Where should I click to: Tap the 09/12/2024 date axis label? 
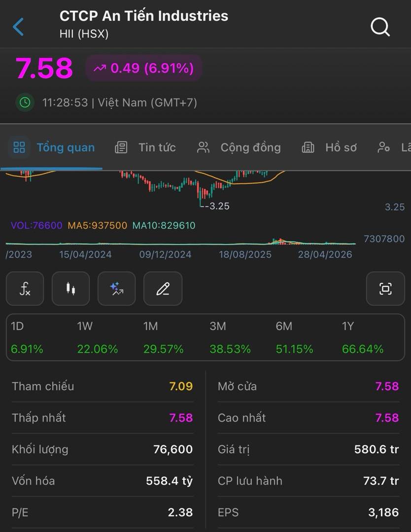(165, 255)
